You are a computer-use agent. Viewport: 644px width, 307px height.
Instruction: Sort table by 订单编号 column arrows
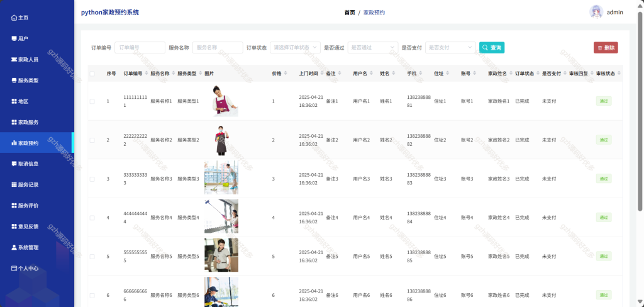coord(146,74)
